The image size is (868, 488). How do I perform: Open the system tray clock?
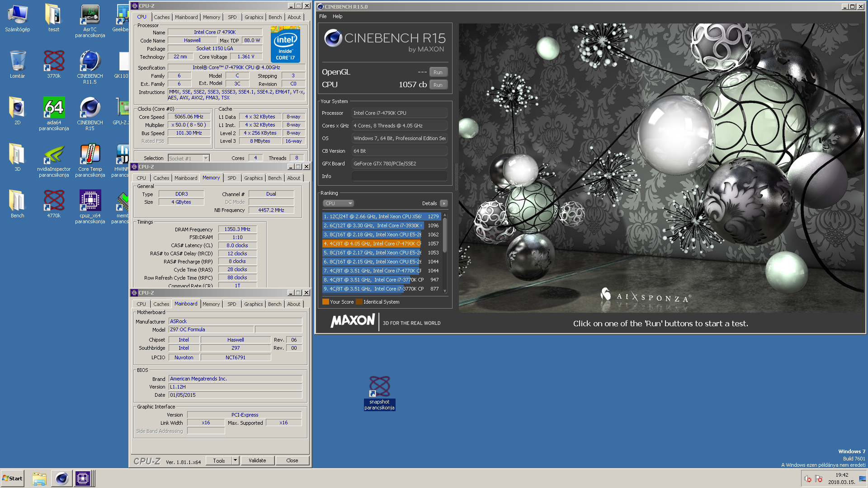click(x=841, y=479)
